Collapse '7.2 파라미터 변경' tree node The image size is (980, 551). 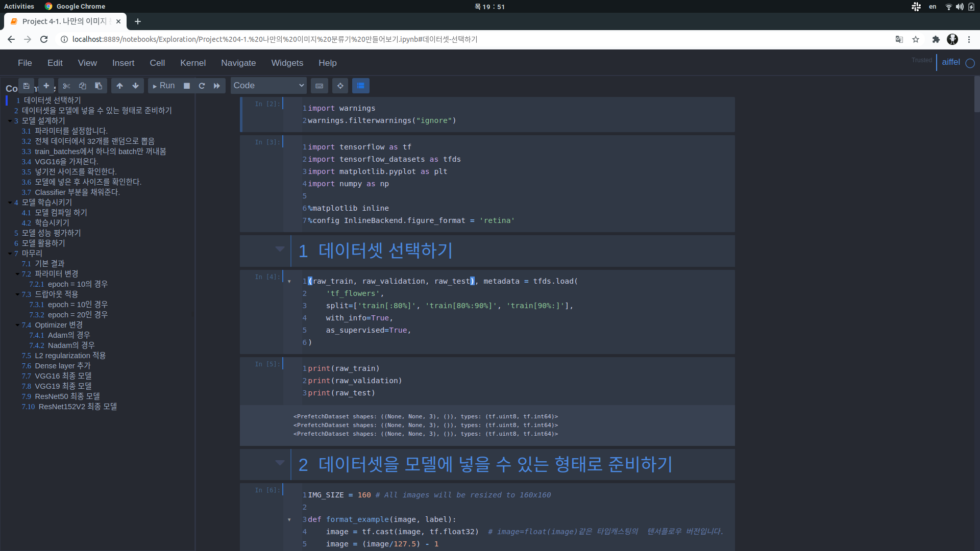[x=17, y=274]
